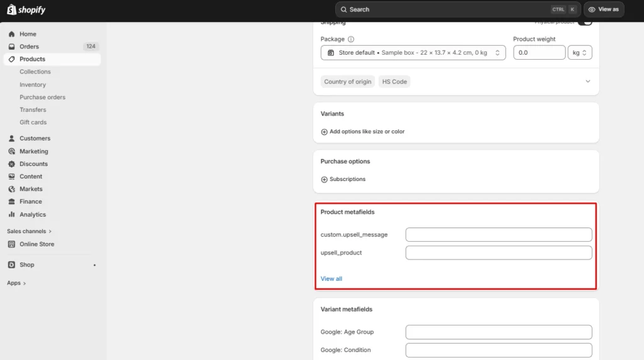Open Orders in the sidebar
The height and width of the screenshot is (360, 644).
tap(29, 46)
